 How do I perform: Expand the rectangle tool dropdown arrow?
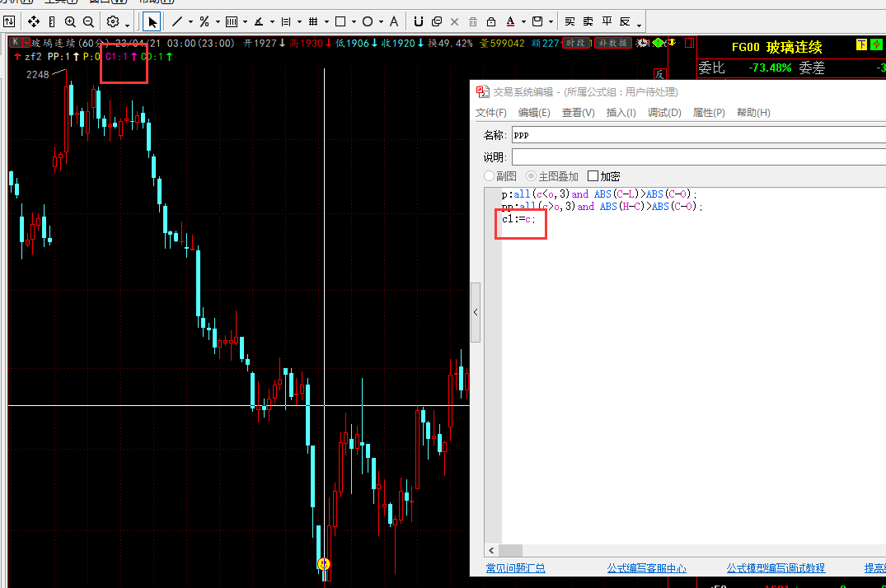click(354, 22)
